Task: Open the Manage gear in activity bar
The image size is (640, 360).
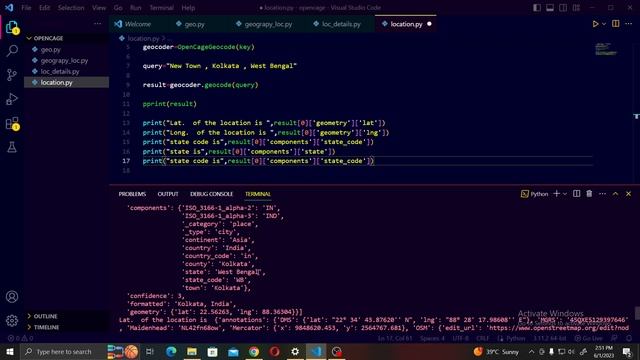Action: coord(12,321)
